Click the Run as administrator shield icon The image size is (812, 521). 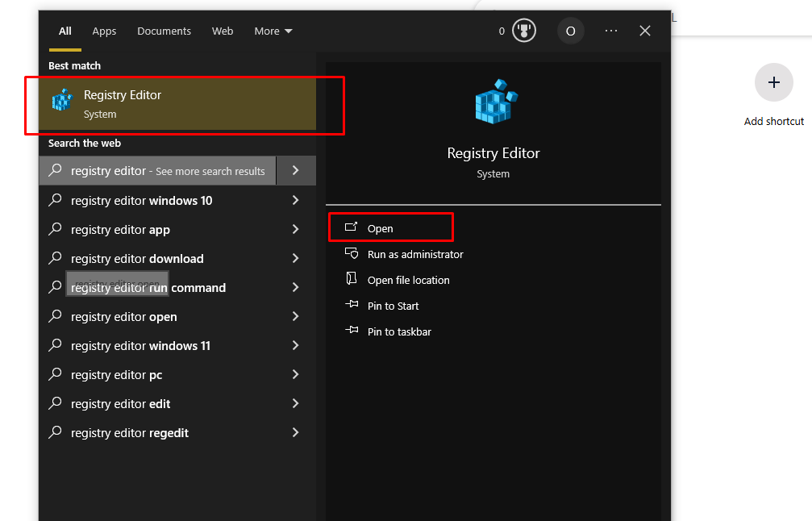pyautogui.click(x=352, y=253)
